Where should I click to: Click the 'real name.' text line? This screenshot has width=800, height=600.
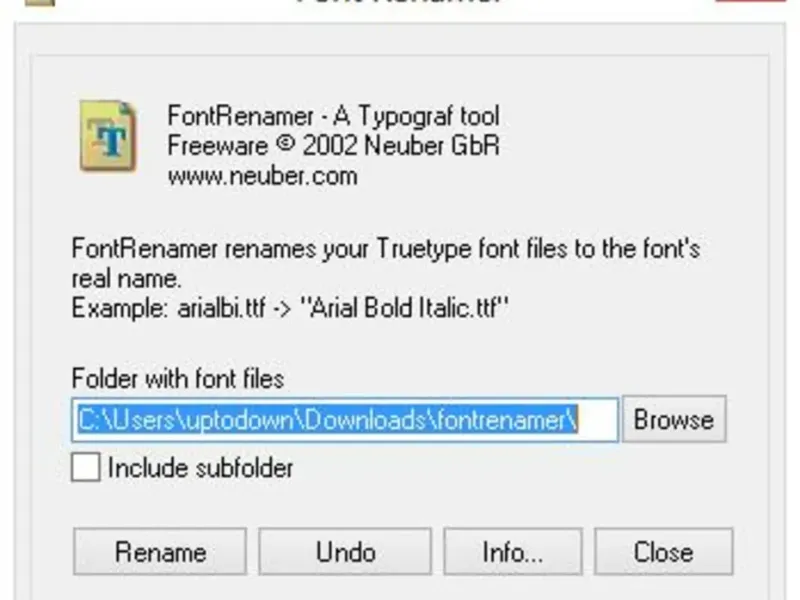pos(127,279)
